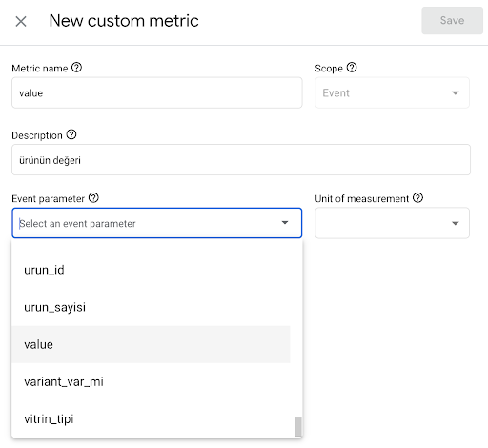This screenshot has height=448, width=488.
Task: Click the Description input field
Action: [x=241, y=160]
